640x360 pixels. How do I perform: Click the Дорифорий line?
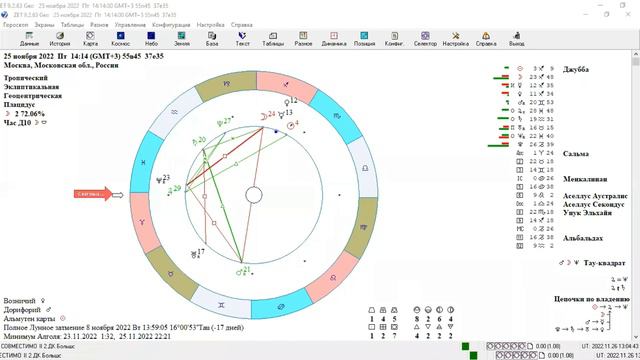click(x=27, y=310)
